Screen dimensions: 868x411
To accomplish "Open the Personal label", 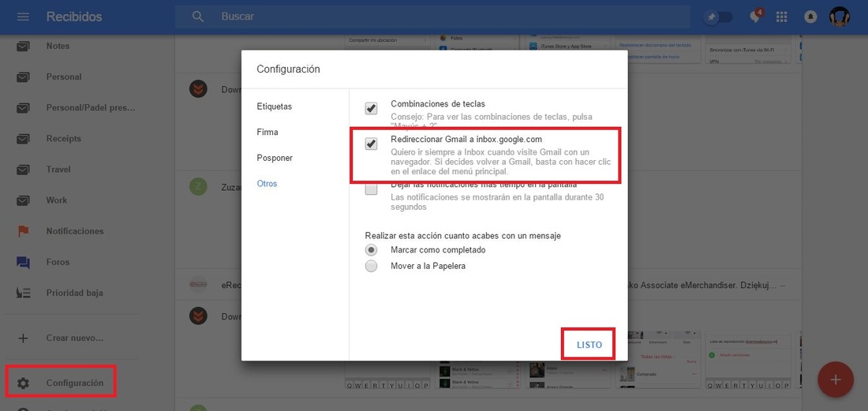I will pyautogui.click(x=64, y=77).
